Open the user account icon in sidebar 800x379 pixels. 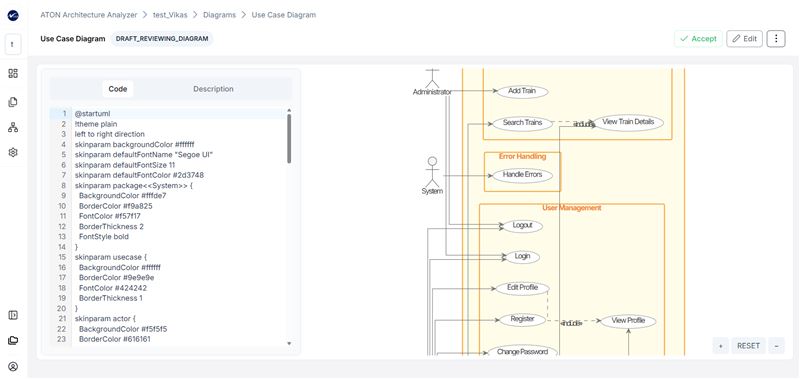[x=13, y=366]
